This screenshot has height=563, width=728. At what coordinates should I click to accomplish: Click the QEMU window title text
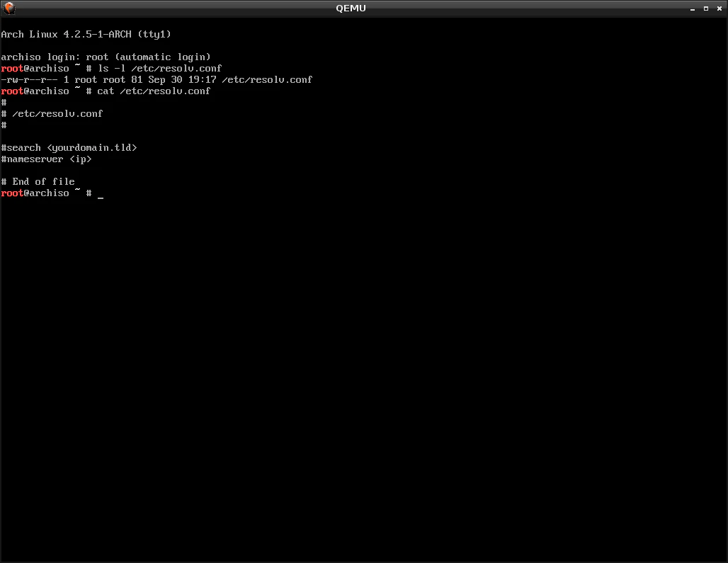(351, 8)
